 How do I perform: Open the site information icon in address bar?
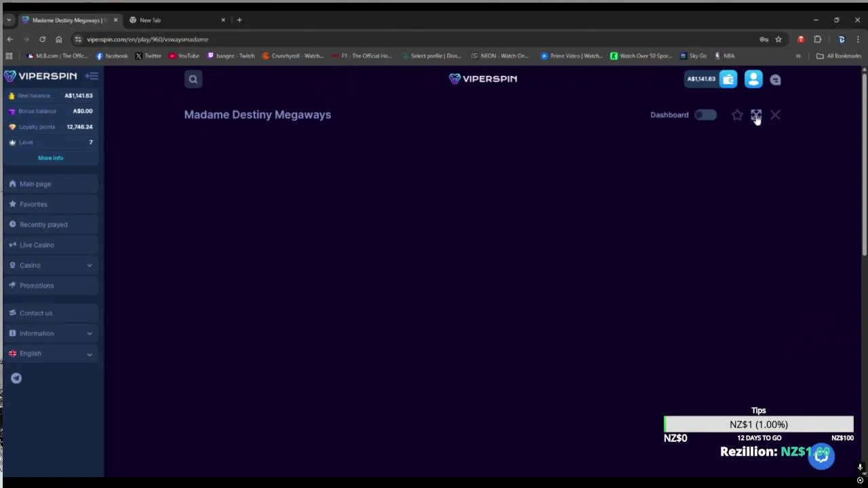point(78,39)
